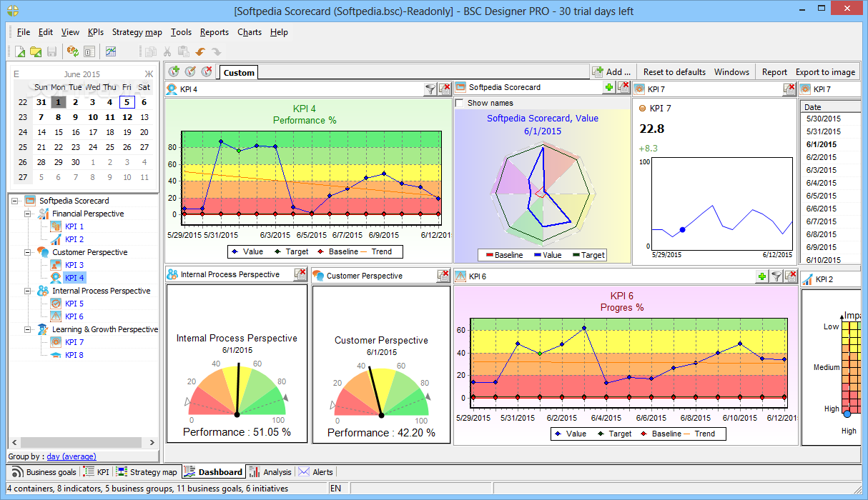Image resolution: width=868 pixels, height=500 pixels.
Task: Click the New document toolbar icon
Action: click(20, 51)
